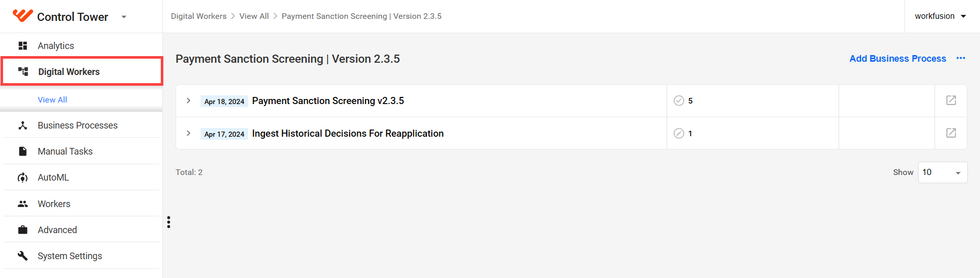This screenshot has width=980, height=278.
Task: Click completed count icon showing 1
Action: pyautogui.click(x=679, y=133)
